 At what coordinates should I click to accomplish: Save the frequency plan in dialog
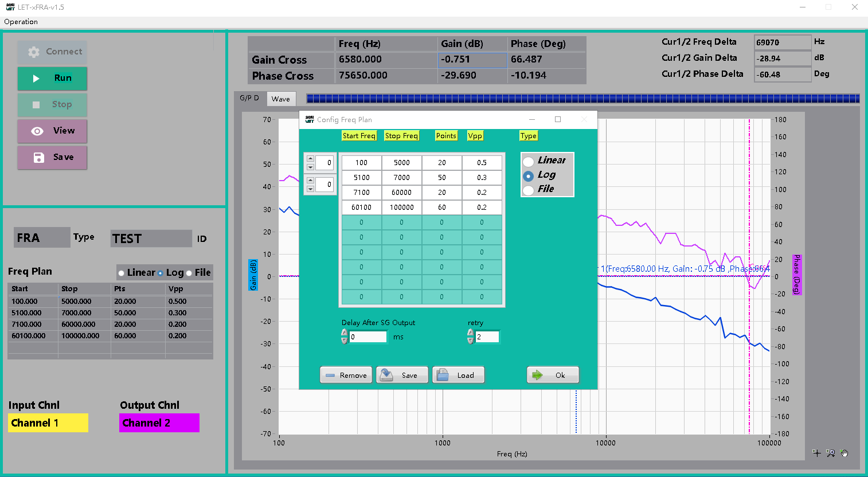coord(401,375)
